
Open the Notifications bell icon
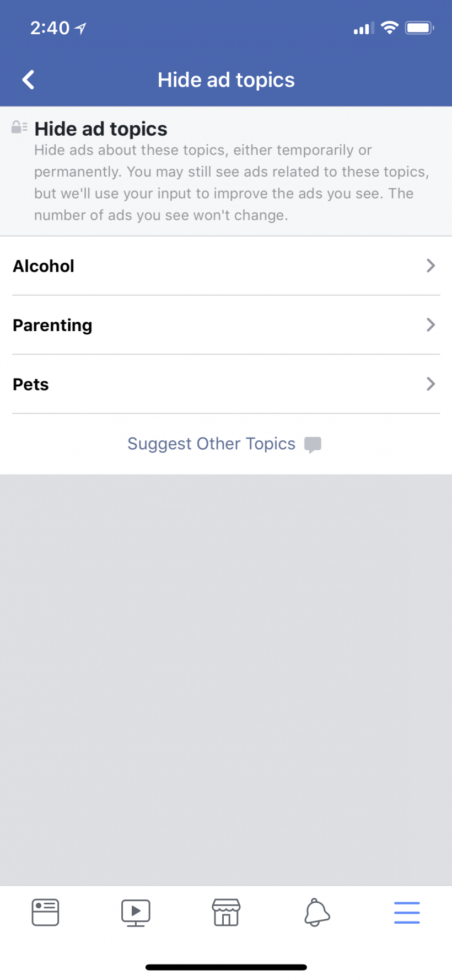click(317, 912)
